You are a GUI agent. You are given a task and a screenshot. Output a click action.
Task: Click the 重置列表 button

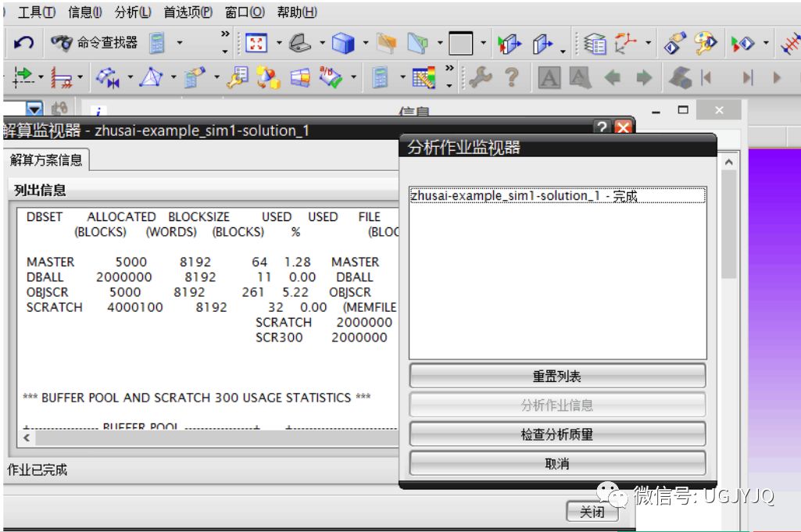coord(557,377)
